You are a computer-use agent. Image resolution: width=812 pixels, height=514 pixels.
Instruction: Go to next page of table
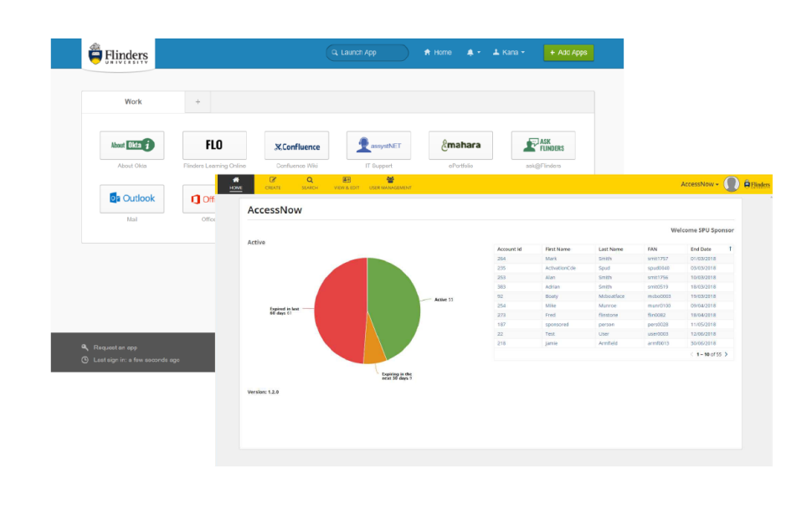726,355
